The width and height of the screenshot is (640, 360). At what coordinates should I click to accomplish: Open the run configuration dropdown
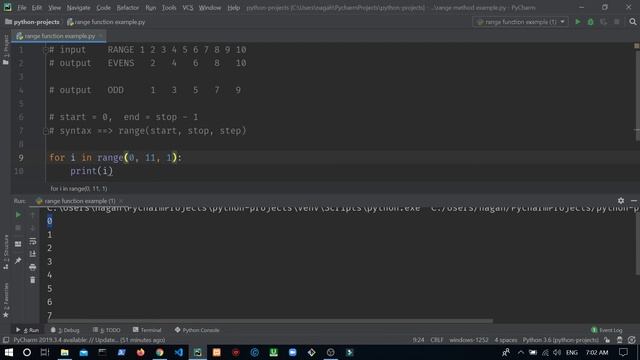tap(520, 22)
